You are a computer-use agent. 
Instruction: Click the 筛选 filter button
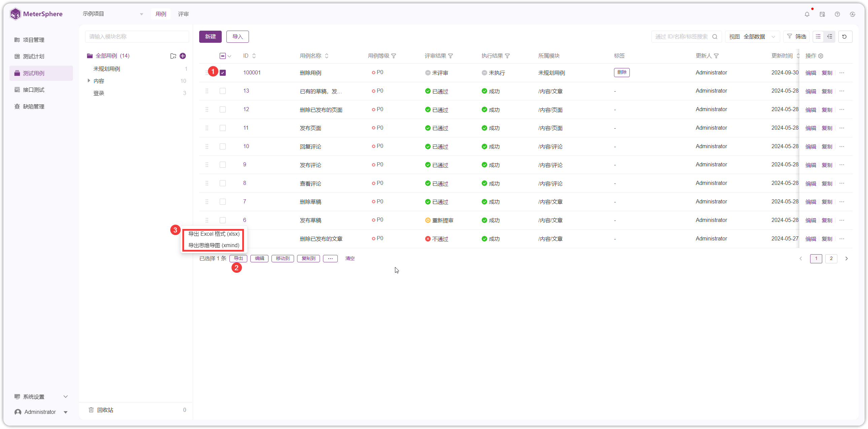(796, 36)
